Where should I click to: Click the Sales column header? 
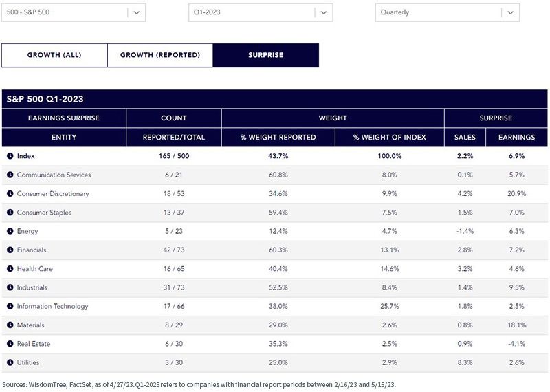pyautogui.click(x=465, y=138)
